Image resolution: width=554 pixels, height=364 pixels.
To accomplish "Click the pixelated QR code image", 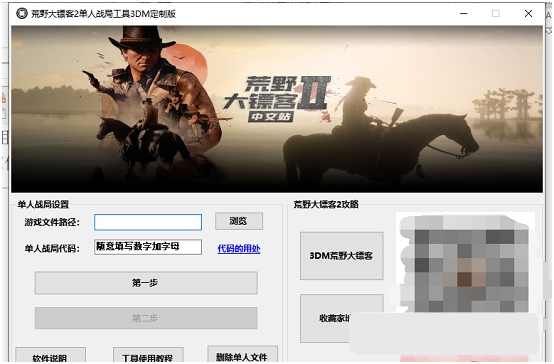I will (x=465, y=263).
